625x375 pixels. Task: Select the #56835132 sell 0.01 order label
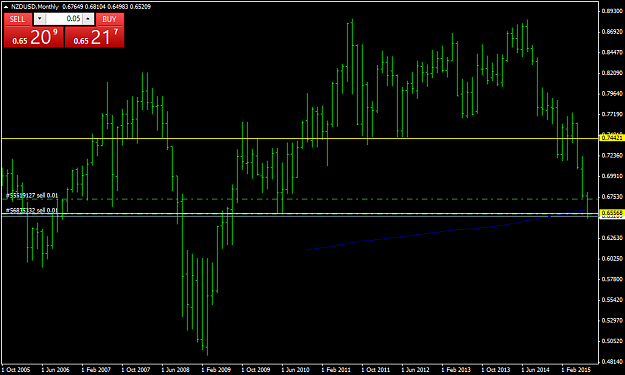point(32,210)
